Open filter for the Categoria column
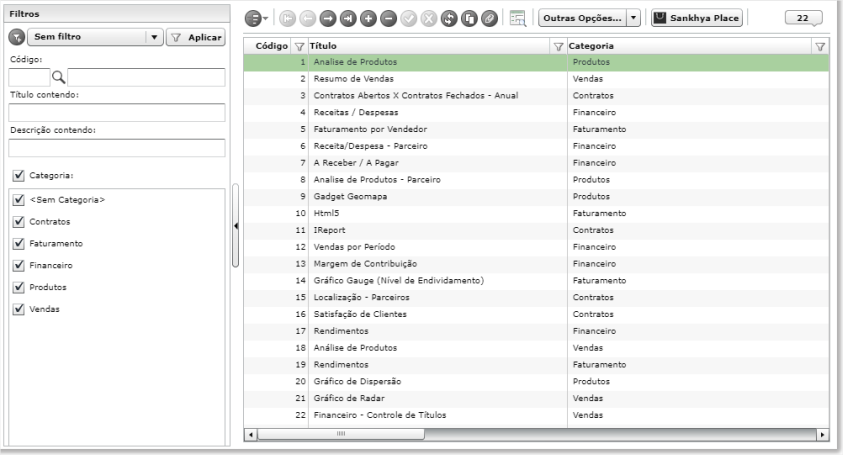 820,47
